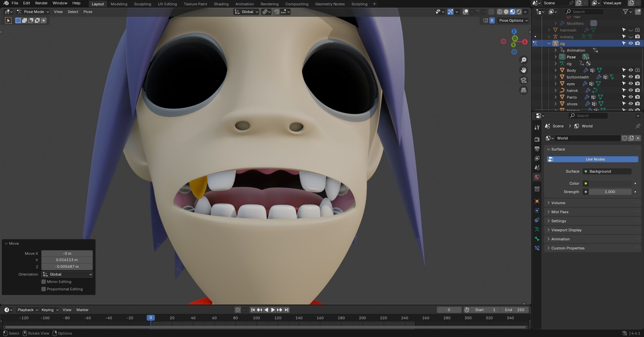Enable the Mirror Editing checkbox
Image resolution: width=644 pixels, height=337 pixels.
[x=44, y=282]
